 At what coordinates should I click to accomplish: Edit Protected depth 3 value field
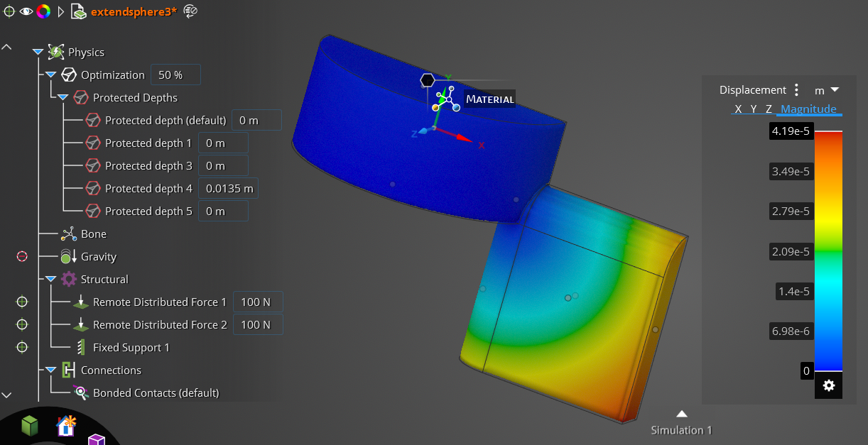pyautogui.click(x=223, y=165)
